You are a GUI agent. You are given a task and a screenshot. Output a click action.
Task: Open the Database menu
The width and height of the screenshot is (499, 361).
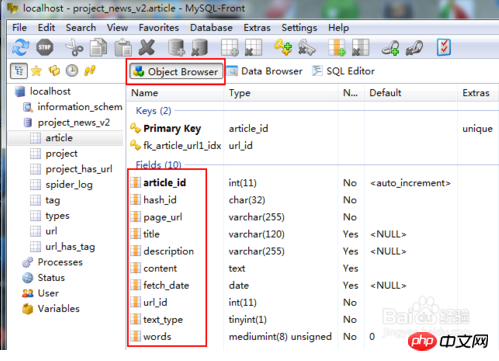[211, 28]
